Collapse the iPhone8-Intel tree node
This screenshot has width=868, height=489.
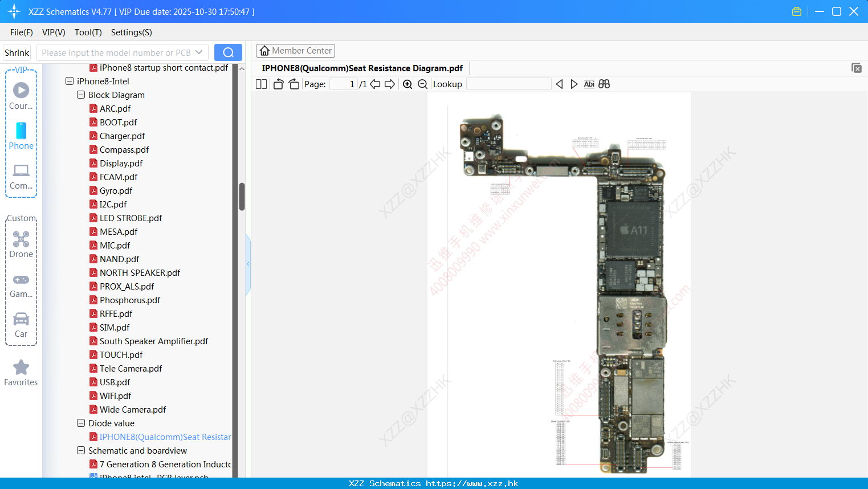click(x=70, y=81)
